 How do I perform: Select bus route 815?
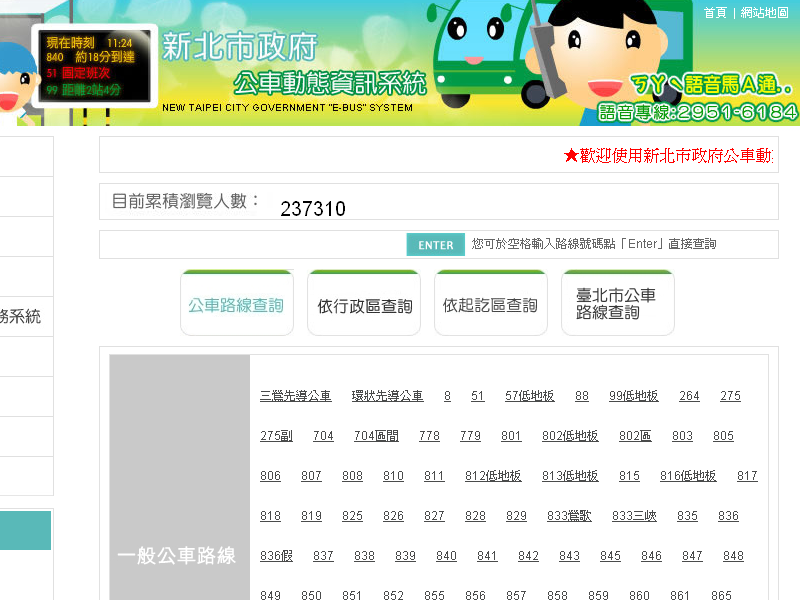pyautogui.click(x=629, y=476)
